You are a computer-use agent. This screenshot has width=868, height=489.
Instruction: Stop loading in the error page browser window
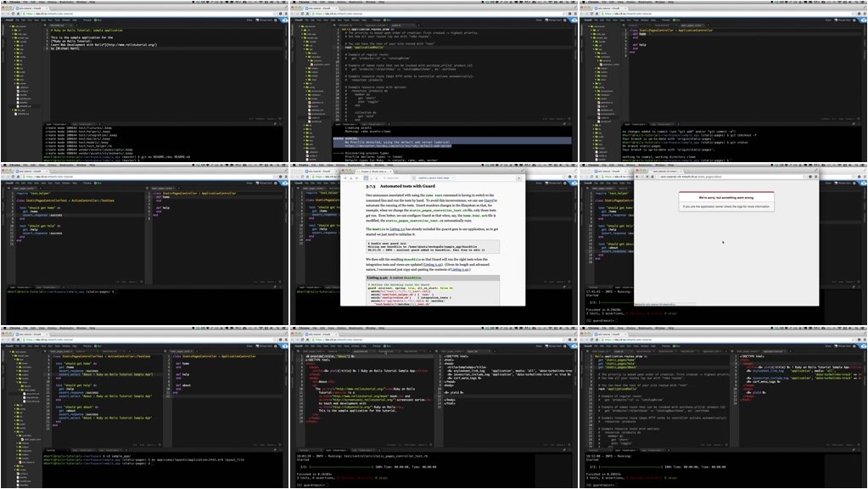click(647, 177)
